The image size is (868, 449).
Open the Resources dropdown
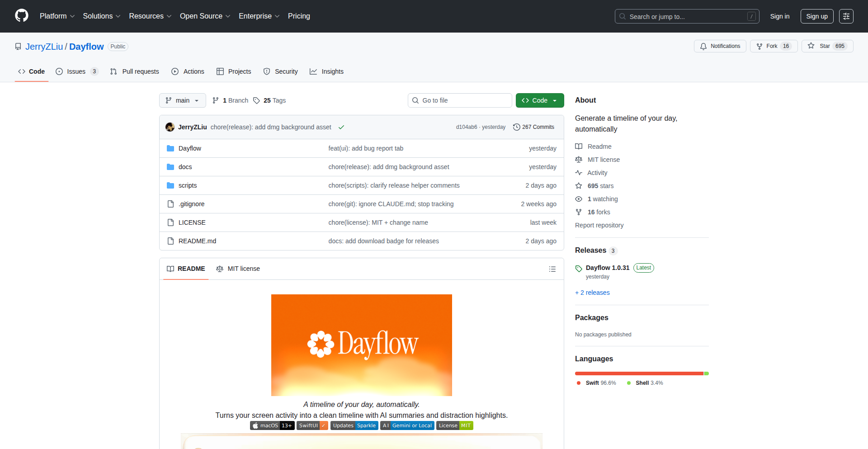(x=150, y=16)
